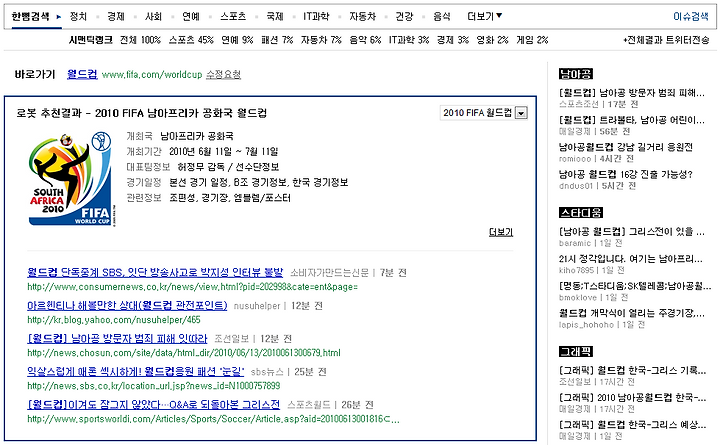720x445 pixels.
Task: Filter semantic link by IT과학 3%
Action: (x=409, y=40)
